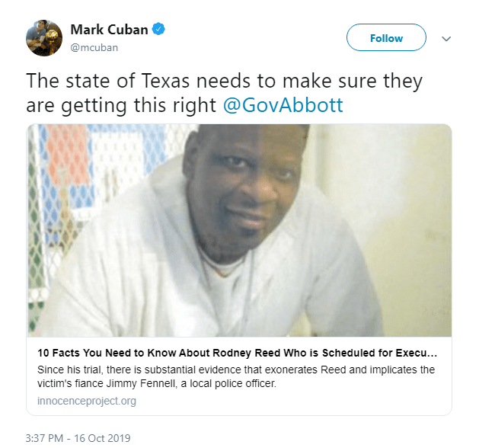Open the @GovAbbott mention
The width and height of the screenshot is (479, 448).
[x=283, y=105]
